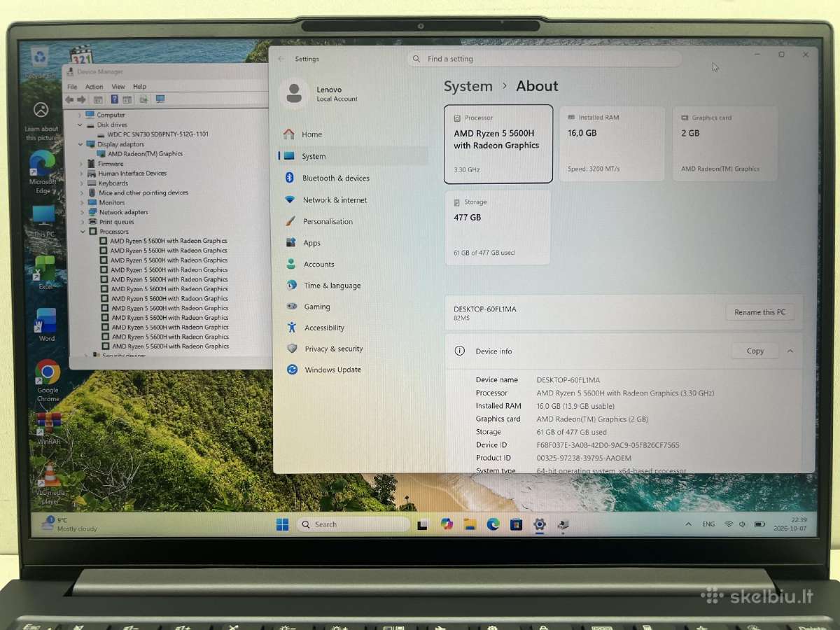Click the Back arrow in Device Manager toolbar
Viewport: 840px width, 630px height.
coord(69,99)
